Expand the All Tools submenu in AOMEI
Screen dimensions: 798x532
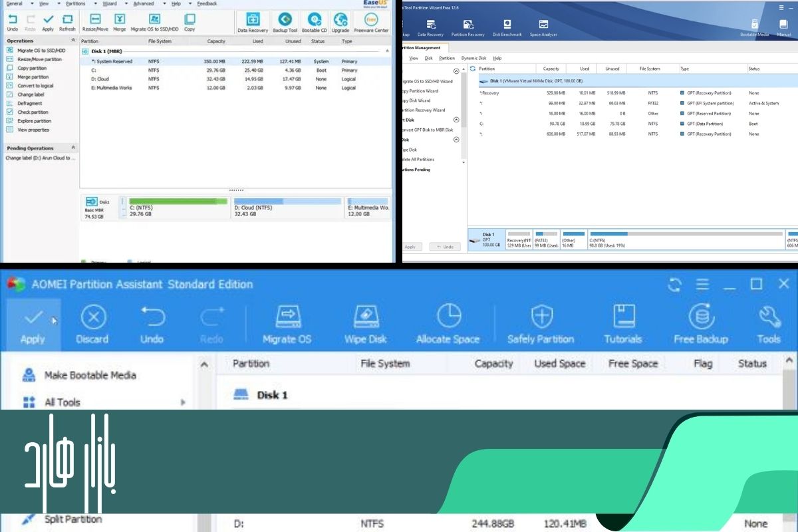(183, 402)
